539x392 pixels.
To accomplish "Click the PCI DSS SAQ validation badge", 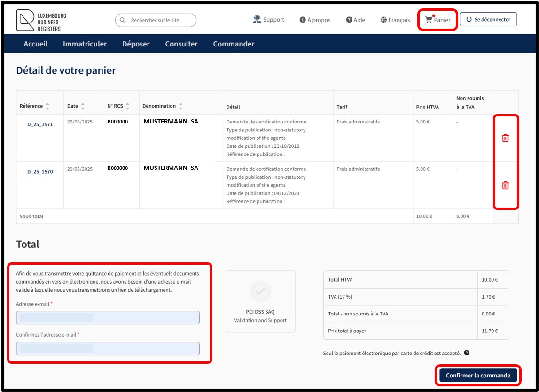I will 260,301.
